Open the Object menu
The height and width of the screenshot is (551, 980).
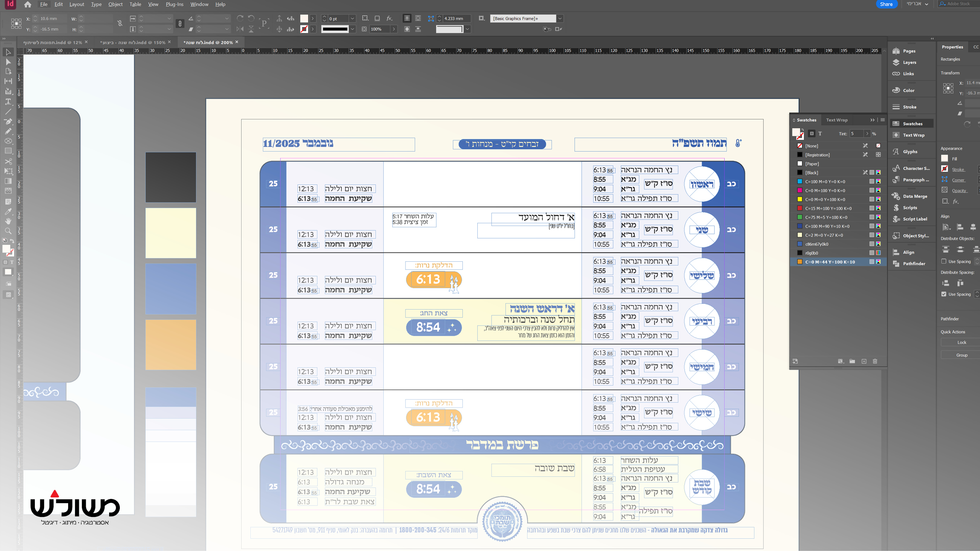coord(115,4)
